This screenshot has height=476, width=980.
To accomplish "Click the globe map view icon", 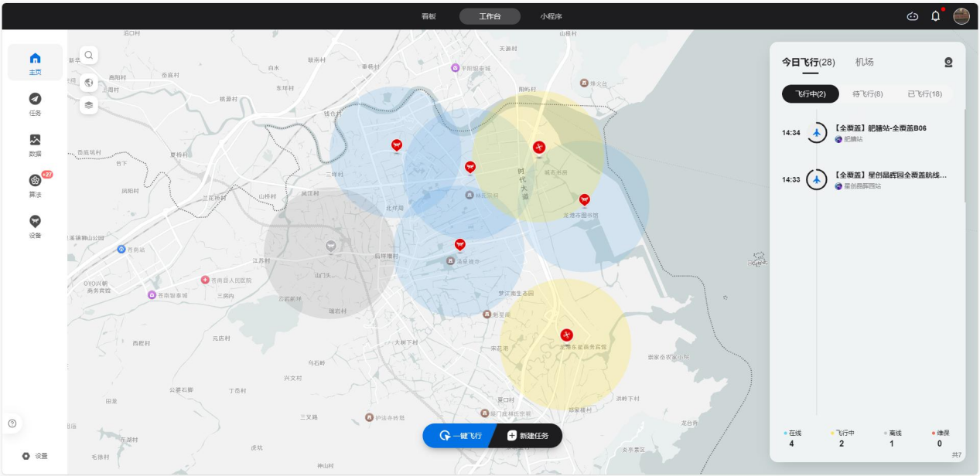I will click(89, 83).
